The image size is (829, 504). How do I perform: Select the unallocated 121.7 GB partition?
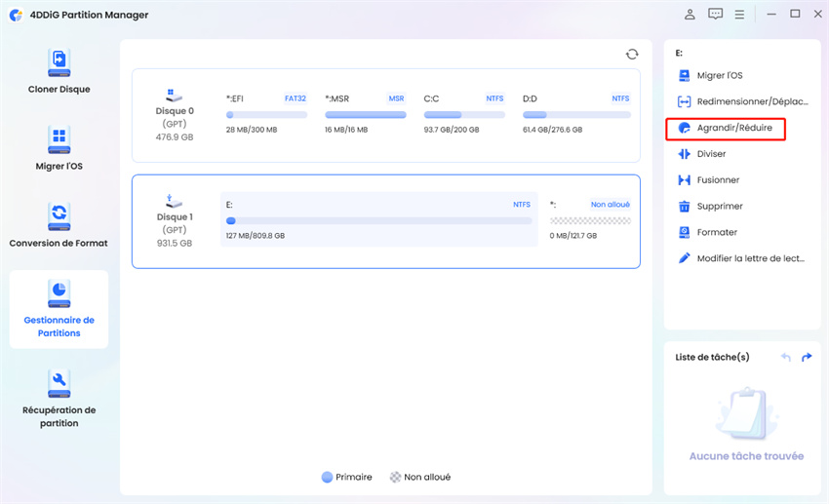589,221
